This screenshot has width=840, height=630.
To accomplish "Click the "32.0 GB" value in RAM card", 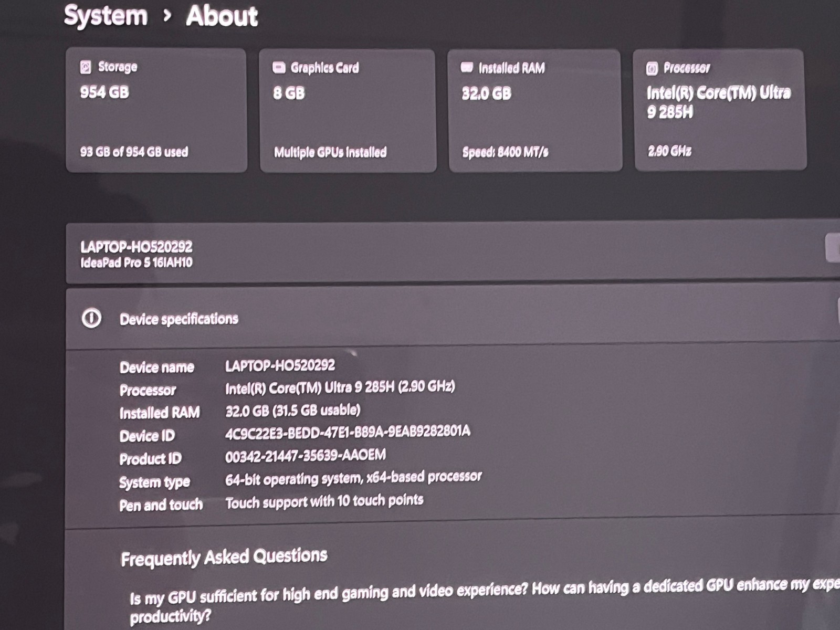I will [x=486, y=93].
